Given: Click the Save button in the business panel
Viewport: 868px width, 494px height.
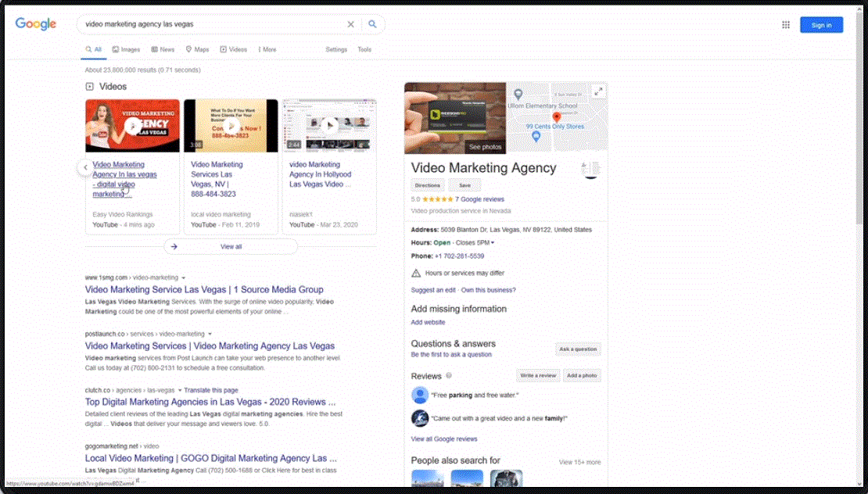Looking at the screenshot, I should (464, 185).
